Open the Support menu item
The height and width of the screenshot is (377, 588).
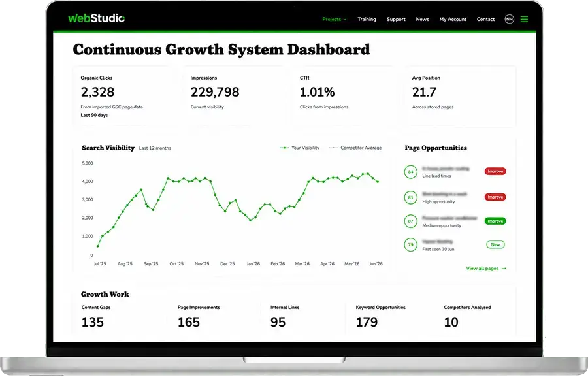(x=396, y=19)
